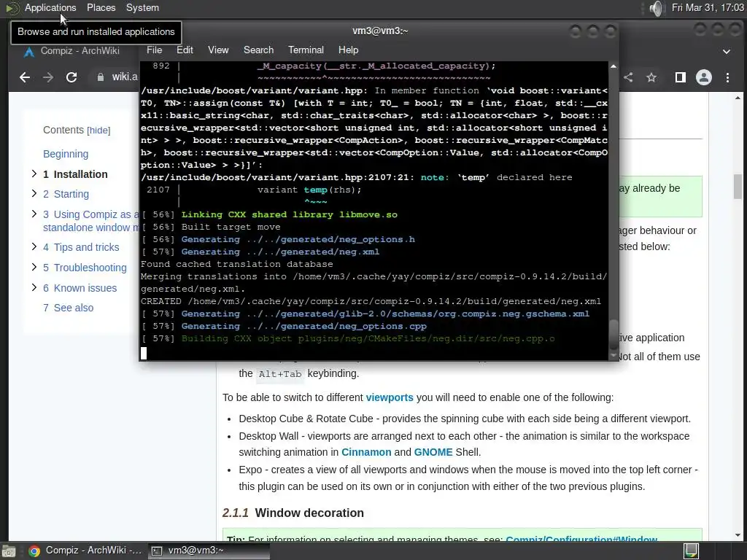Open Chrome three-dot menu
The width and height of the screenshot is (747, 560).
pos(727,77)
